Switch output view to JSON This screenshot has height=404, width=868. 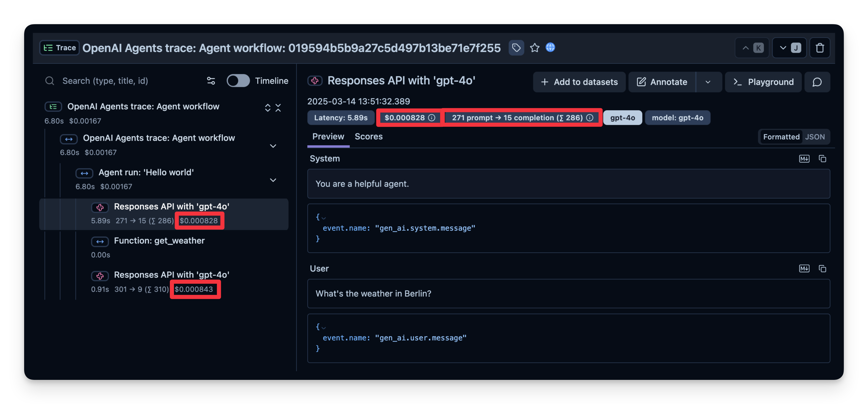point(815,137)
